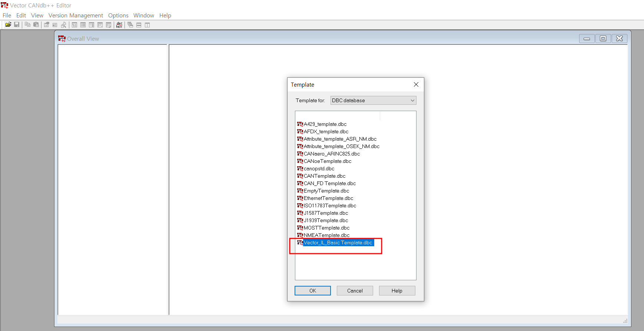Open the Edit menu
Image resolution: width=644 pixels, height=331 pixels.
point(21,15)
